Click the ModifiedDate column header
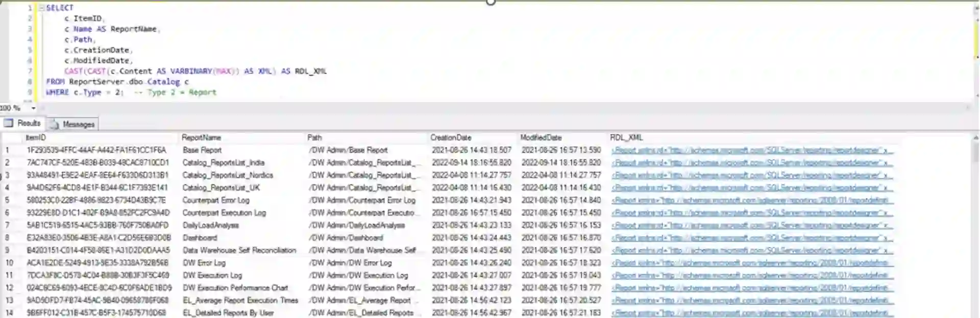 pyautogui.click(x=541, y=138)
